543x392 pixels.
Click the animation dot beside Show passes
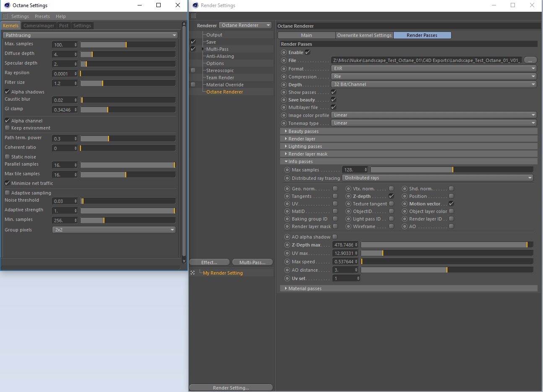point(284,92)
